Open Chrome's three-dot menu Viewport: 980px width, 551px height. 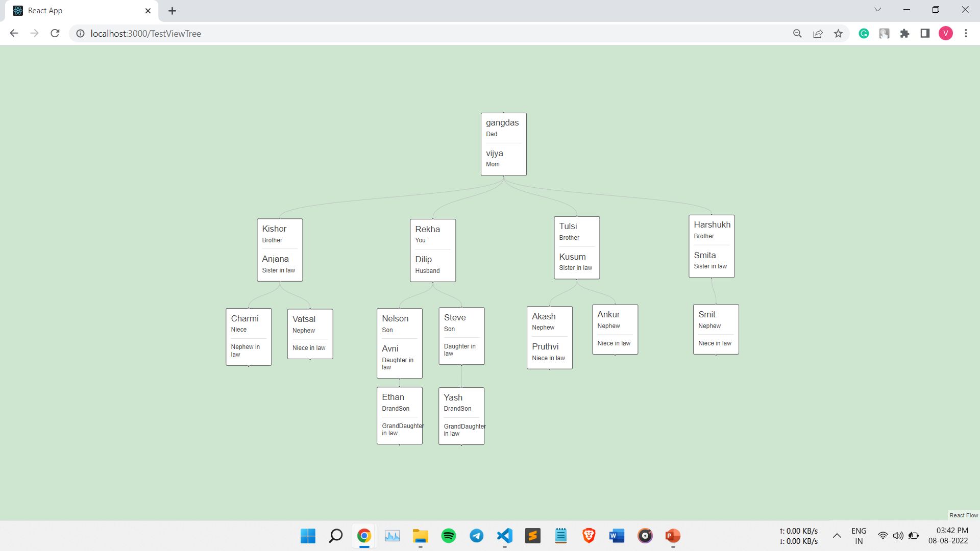point(966,33)
